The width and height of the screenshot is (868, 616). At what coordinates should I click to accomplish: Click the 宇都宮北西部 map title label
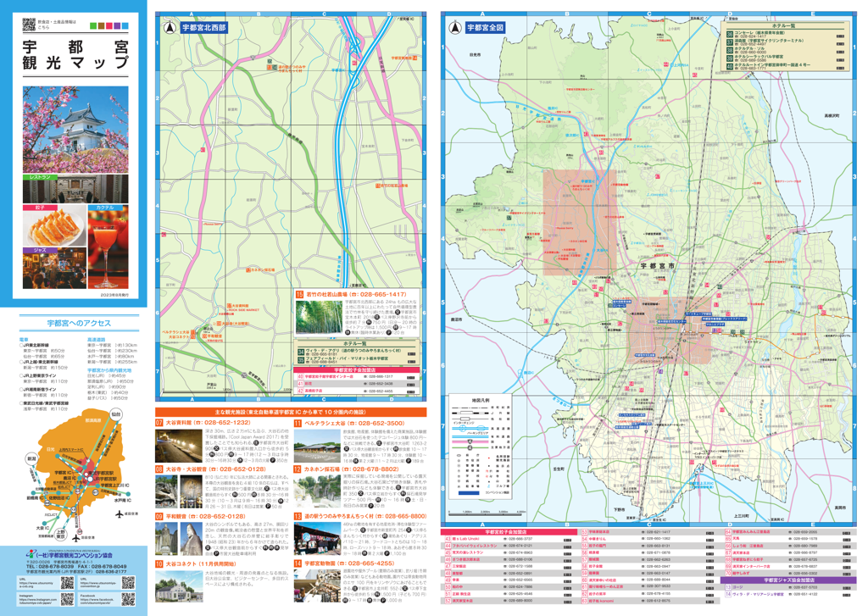[203, 27]
